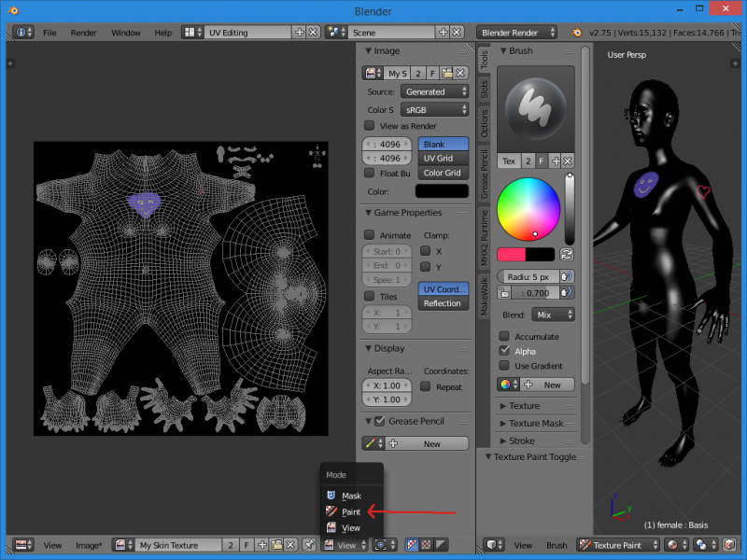Image resolution: width=747 pixels, height=560 pixels.
Task: Choose Paint from the Mode popup menu
Action: [350, 511]
